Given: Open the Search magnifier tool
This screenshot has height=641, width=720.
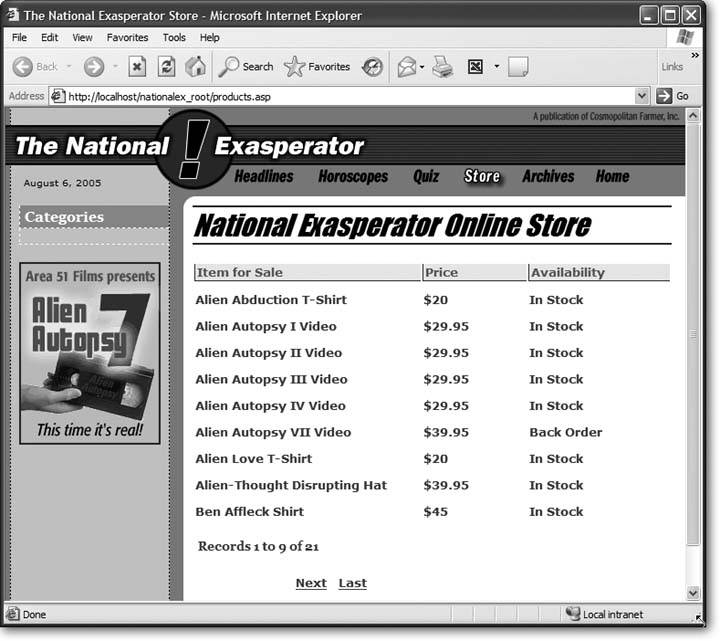Looking at the screenshot, I should [229, 67].
